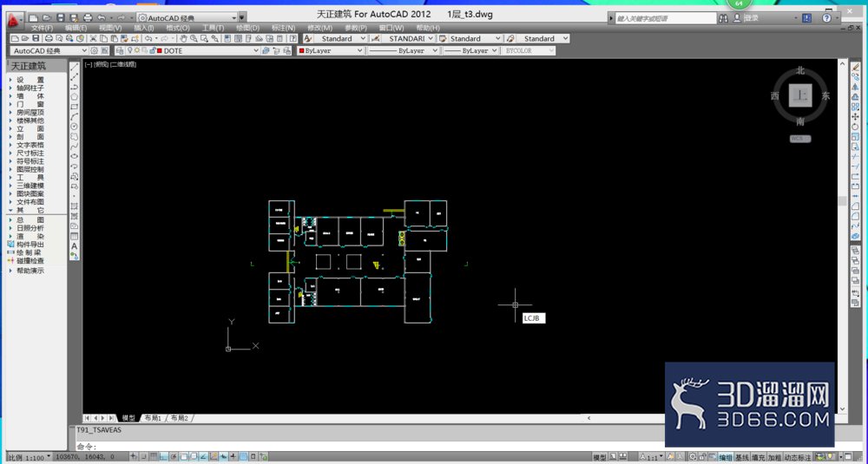868x464 pixels.
Task: Open the AutoCAD application menu button
Action: pyautogui.click(x=15, y=19)
